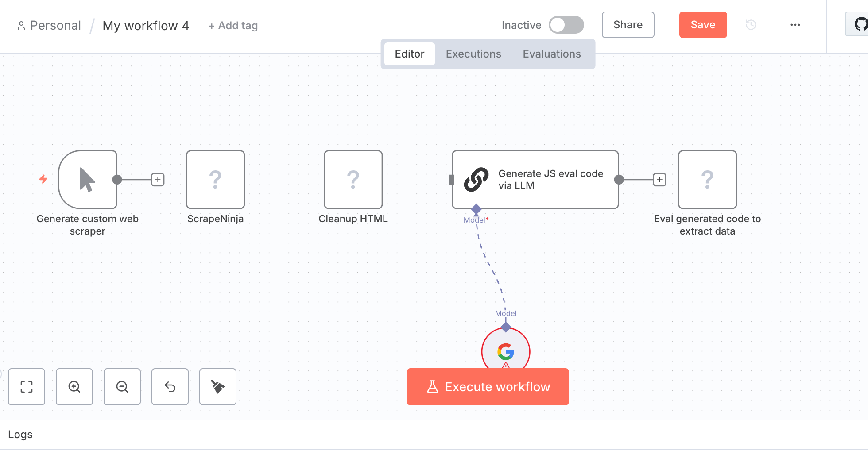The image size is (868, 462).
Task: Switch to the Evaluations tab
Action: 552,54
